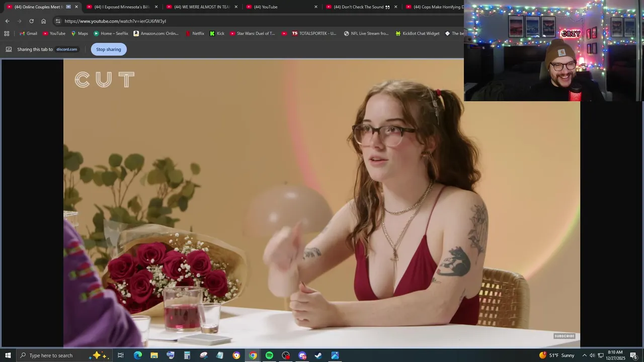Switch to the Don't Check The Sound tab
The image size is (644, 362).
[361, 7]
